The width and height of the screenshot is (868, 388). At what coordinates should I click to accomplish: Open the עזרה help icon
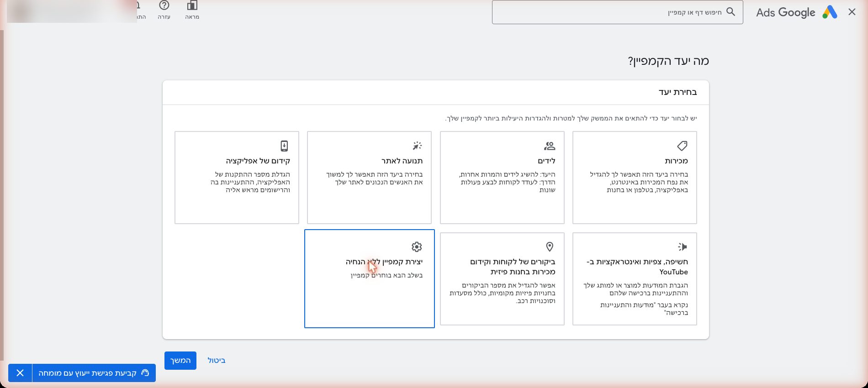coord(164,6)
